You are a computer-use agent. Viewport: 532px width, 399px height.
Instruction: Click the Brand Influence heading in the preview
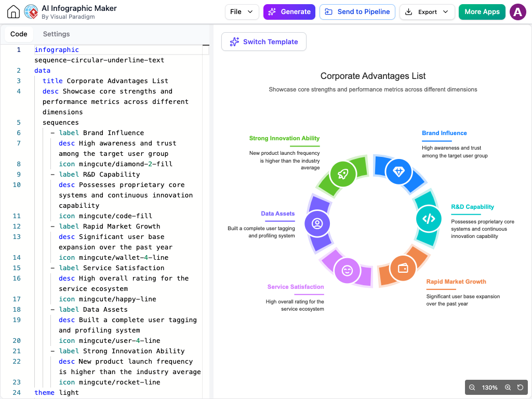click(x=444, y=133)
